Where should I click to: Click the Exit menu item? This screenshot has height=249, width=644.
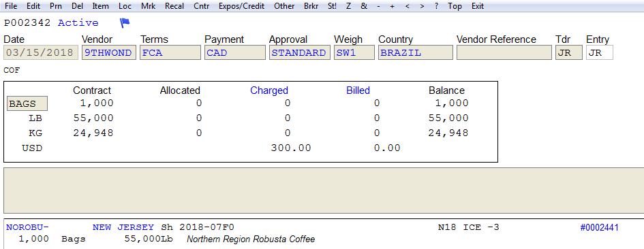coord(478,6)
